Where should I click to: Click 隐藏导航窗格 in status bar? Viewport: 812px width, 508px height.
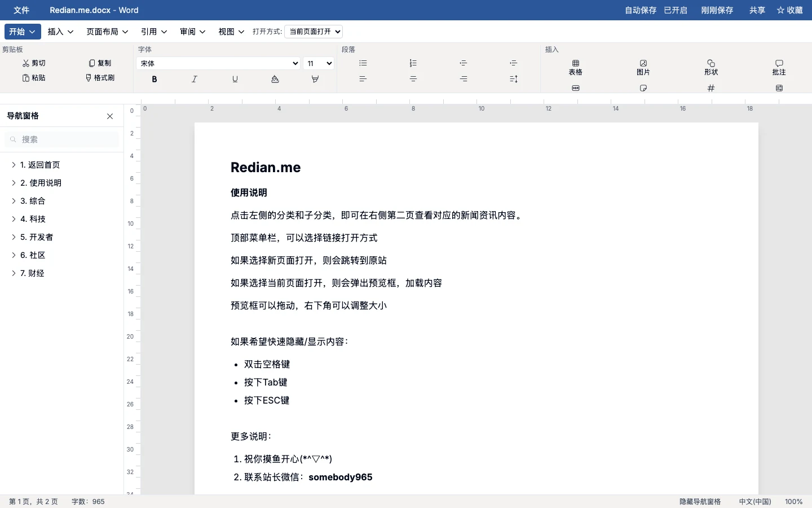(700, 502)
